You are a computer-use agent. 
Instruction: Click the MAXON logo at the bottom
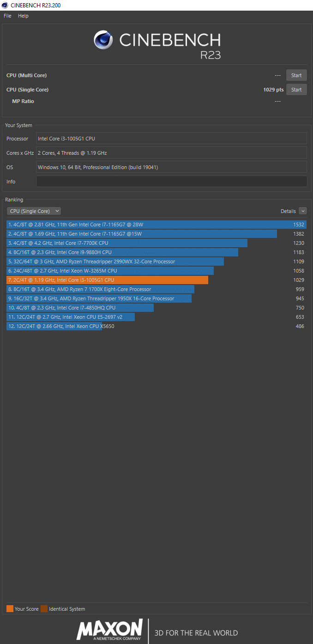pos(110,630)
